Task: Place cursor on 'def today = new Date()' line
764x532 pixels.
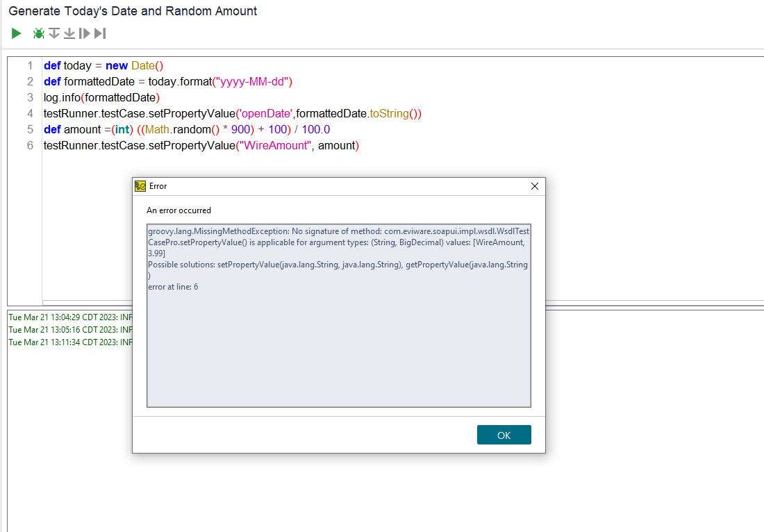Action: (x=103, y=66)
